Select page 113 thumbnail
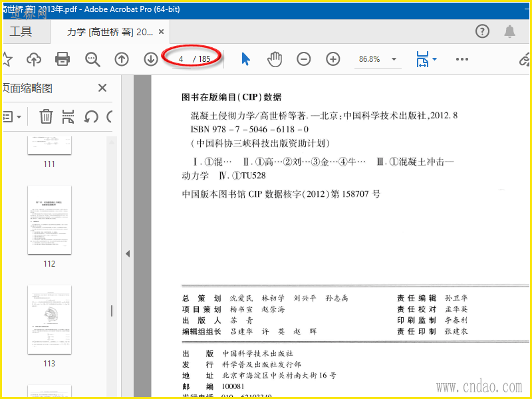Image resolution: width=532 pixels, height=399 pixels. click(49, 320)
